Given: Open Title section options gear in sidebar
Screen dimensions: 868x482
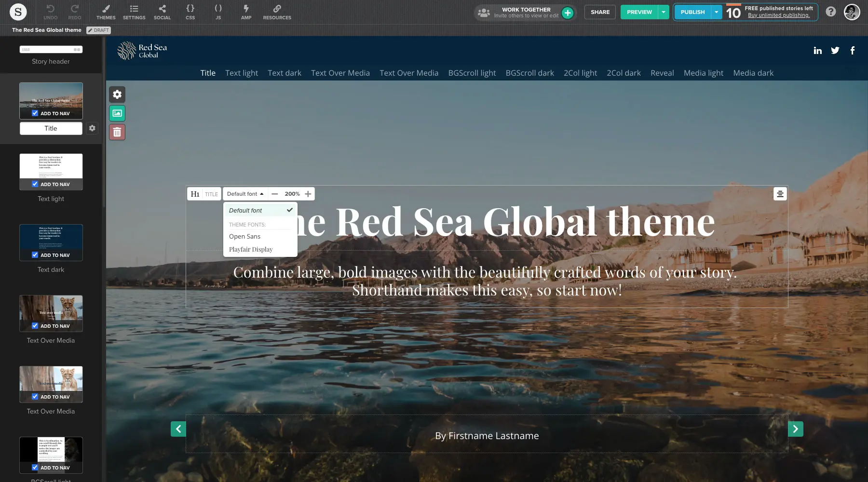Looking at the screenshot, I should pyautogui.click(x=92, y=128).
